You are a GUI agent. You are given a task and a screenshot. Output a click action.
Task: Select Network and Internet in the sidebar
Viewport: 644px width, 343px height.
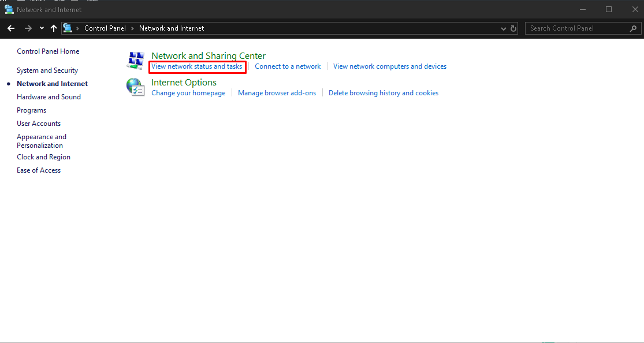pyautogui.click(x=52, y=83)
